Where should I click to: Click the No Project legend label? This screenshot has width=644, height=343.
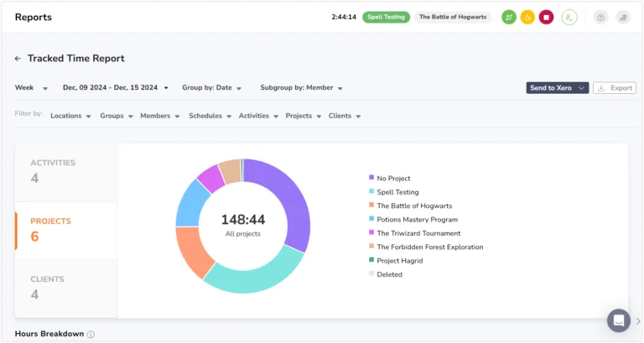[393, 179]
